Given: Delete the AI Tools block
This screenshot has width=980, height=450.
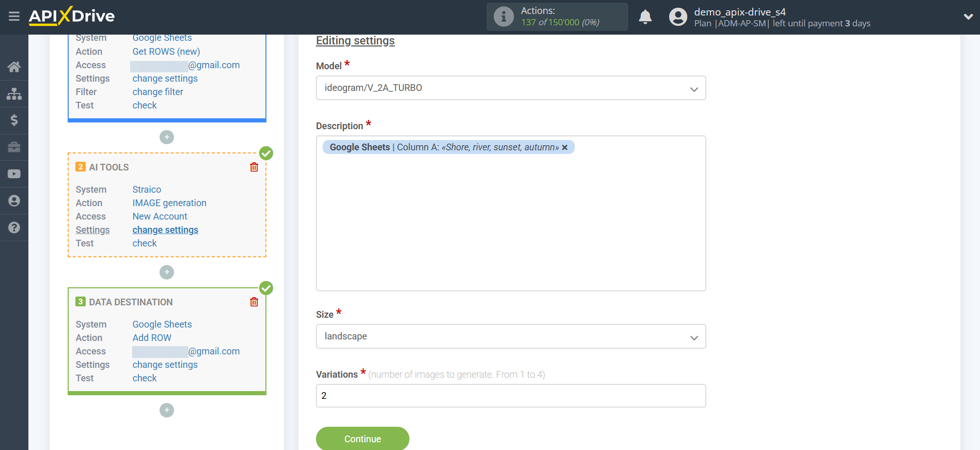Looking at the screenshot, I should coord(254,167).
